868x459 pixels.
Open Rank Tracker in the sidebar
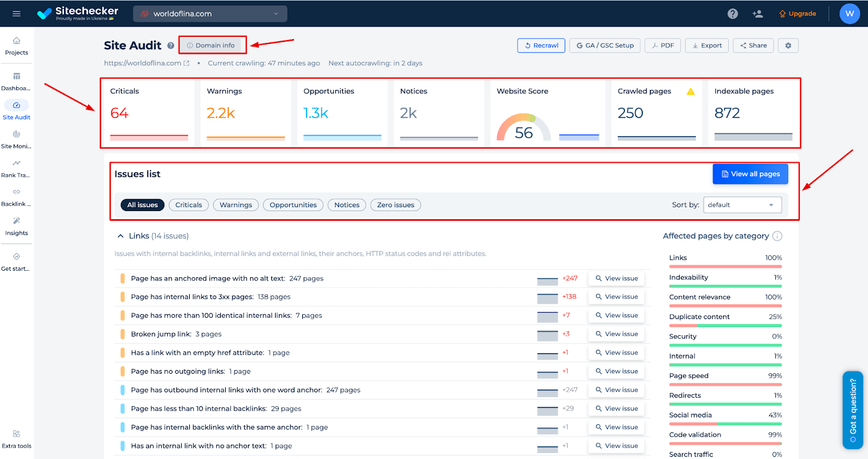17,169
